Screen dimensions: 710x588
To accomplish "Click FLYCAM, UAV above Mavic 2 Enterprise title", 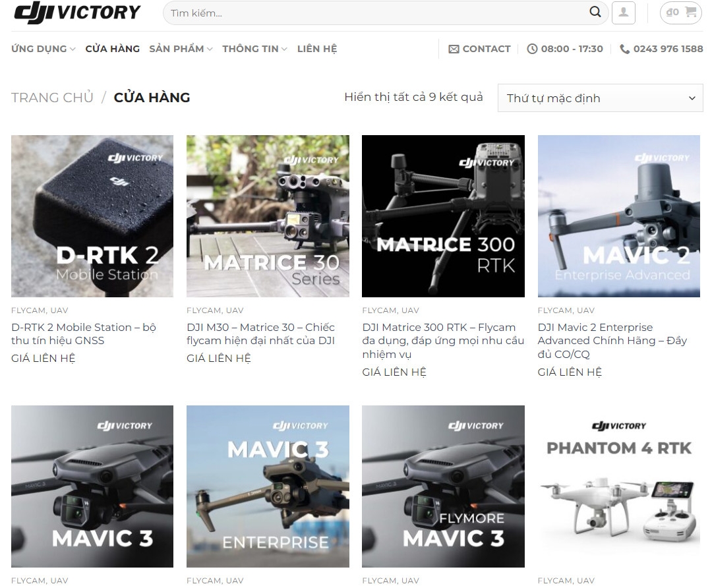I will 566,310.
